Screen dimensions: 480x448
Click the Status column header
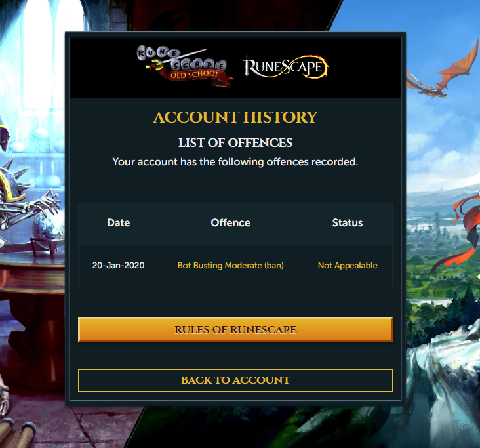(x=348, y=222)
